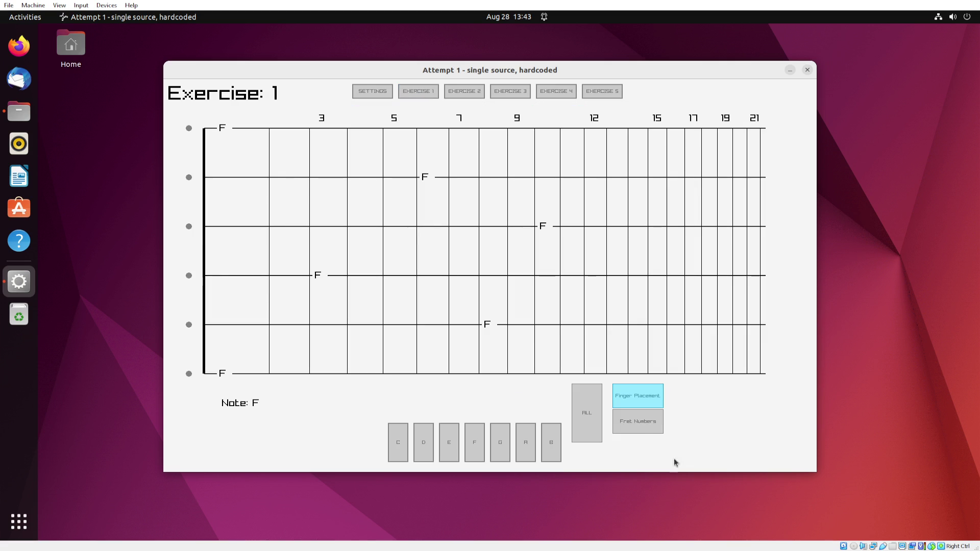Click F marker on second string
The height and width of the screenshot is (551, 980).
(x=425, y=177)
